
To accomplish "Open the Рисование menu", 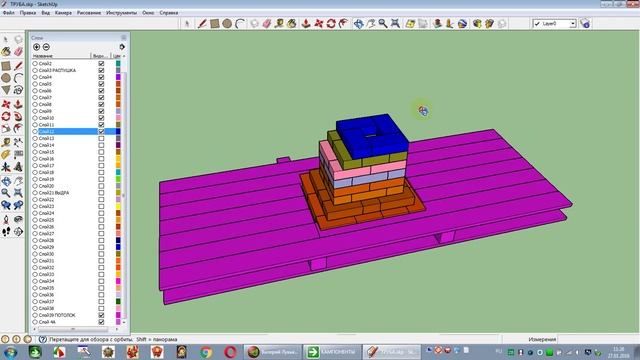I will pyautogui.click(x=89, y=13).
